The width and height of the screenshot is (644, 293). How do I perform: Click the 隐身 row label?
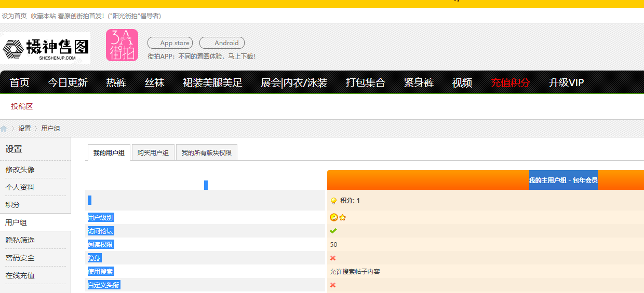[94, 258]
